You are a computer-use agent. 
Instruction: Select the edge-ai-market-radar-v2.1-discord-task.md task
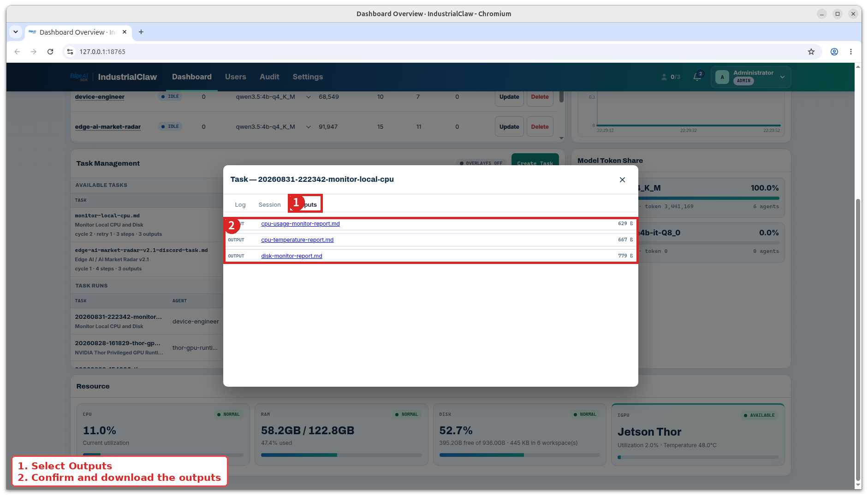(x=147, y=259)
